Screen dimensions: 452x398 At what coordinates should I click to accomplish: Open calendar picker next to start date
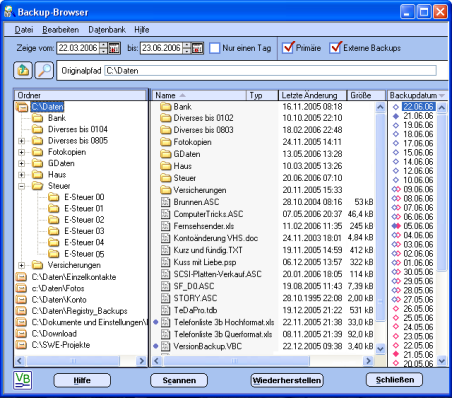pyautogui.click(x=114, y=48)
